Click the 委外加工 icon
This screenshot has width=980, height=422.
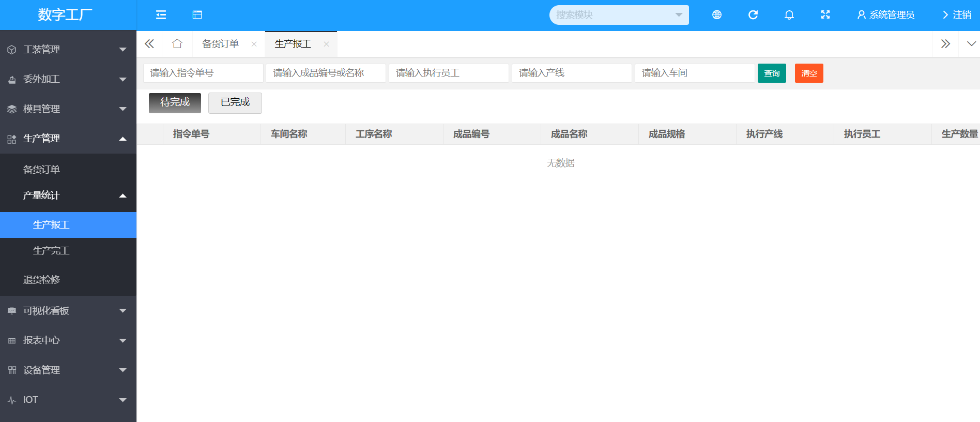pos(12,80)
